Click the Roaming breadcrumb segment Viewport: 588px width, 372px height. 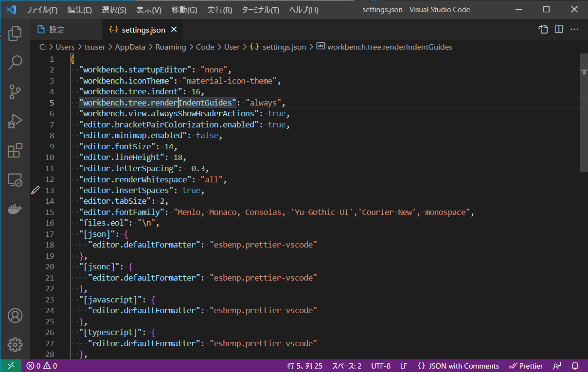click(171, 47)
